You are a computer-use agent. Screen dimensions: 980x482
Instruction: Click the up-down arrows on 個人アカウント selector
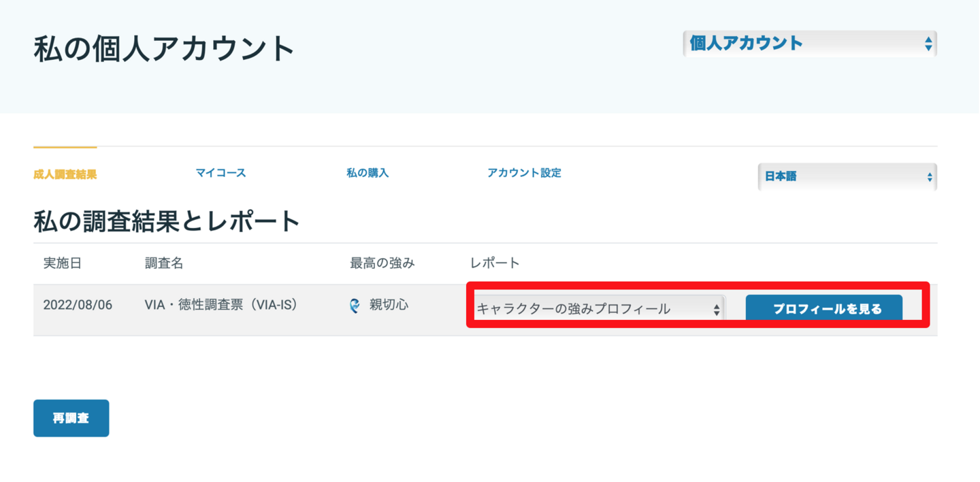(928, 44)
